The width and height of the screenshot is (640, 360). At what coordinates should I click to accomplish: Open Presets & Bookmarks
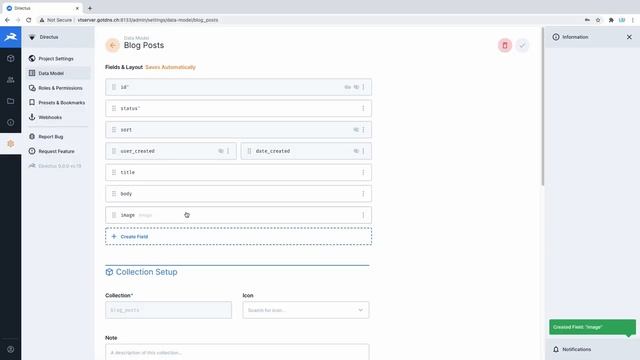point(58,102)
